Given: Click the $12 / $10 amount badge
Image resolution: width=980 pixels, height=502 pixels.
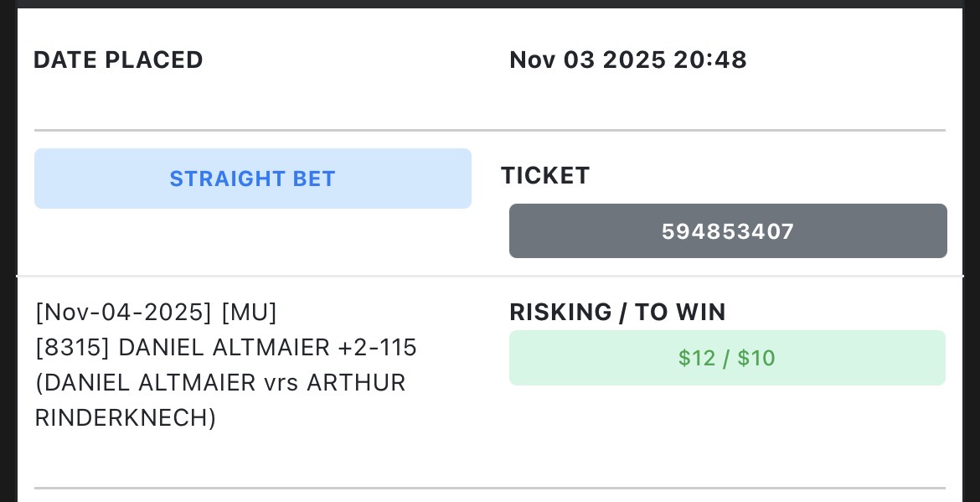Looking at the screenshot, I should tap(727, 359).
